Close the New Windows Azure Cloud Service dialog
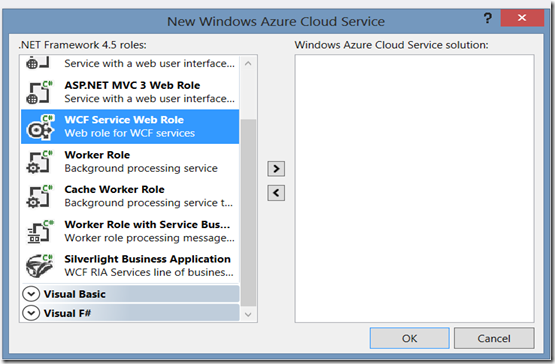 (522, 18)
